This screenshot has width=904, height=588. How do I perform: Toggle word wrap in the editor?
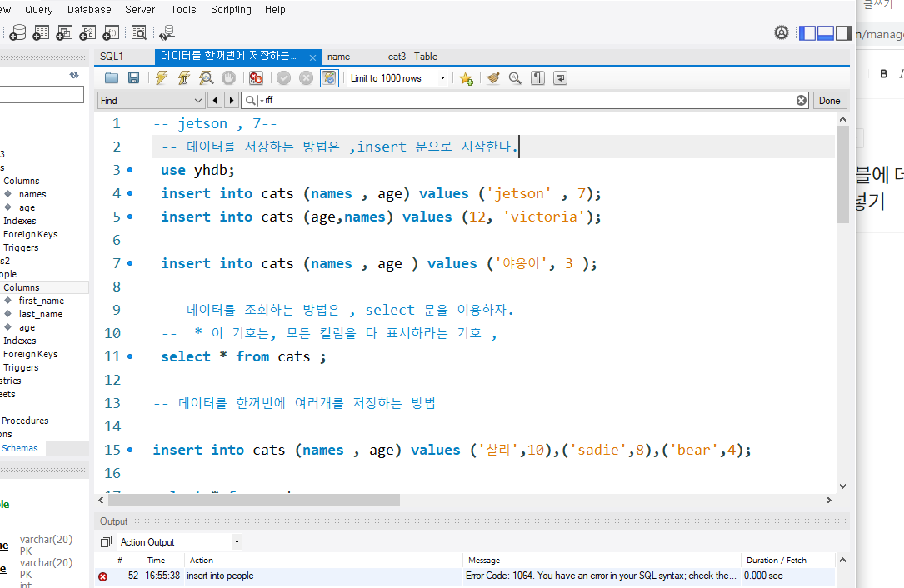(x=561, y=77)
